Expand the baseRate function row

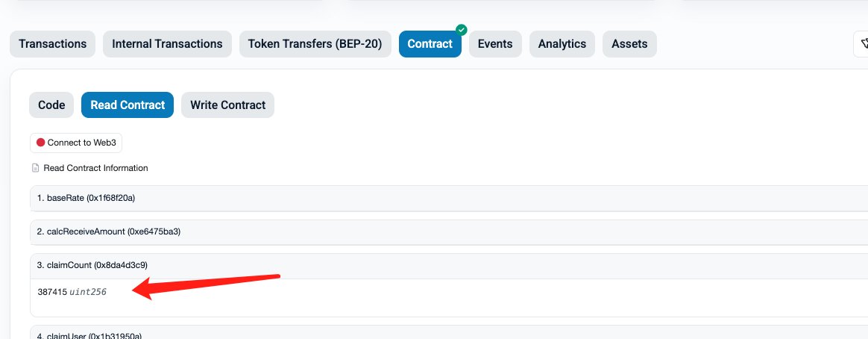449,198
